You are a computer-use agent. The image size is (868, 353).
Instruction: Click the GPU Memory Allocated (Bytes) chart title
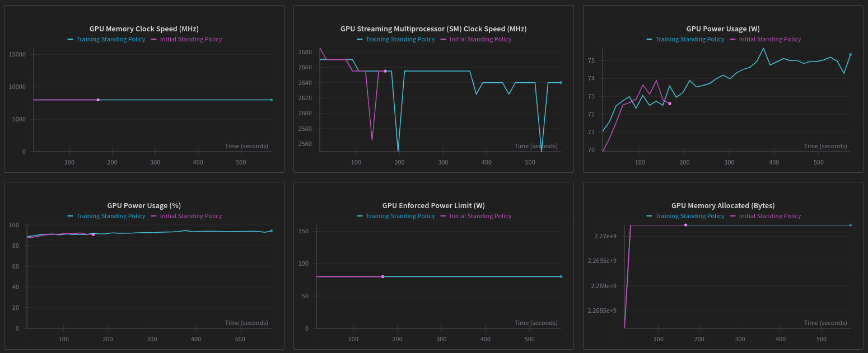[x=723, y=205]
